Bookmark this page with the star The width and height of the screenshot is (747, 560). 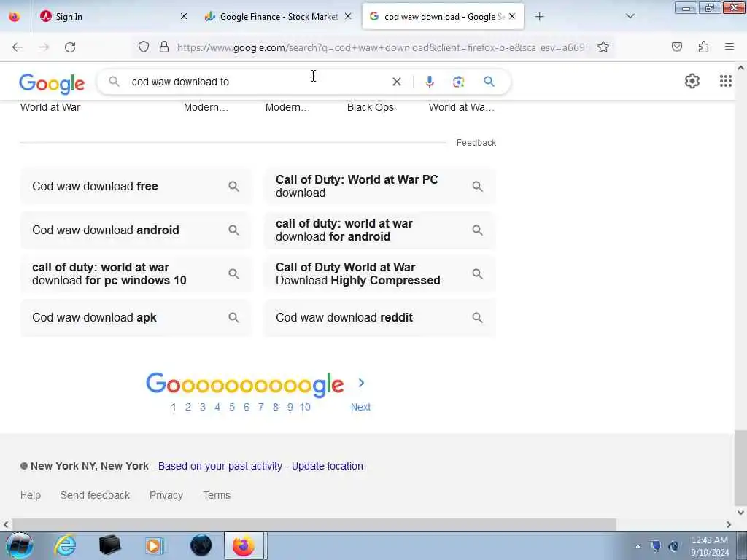pos(603,47)
